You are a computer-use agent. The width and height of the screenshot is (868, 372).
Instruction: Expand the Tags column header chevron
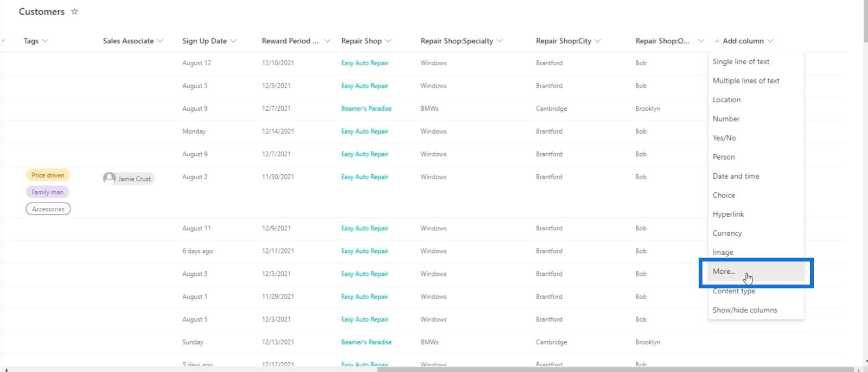45,41
